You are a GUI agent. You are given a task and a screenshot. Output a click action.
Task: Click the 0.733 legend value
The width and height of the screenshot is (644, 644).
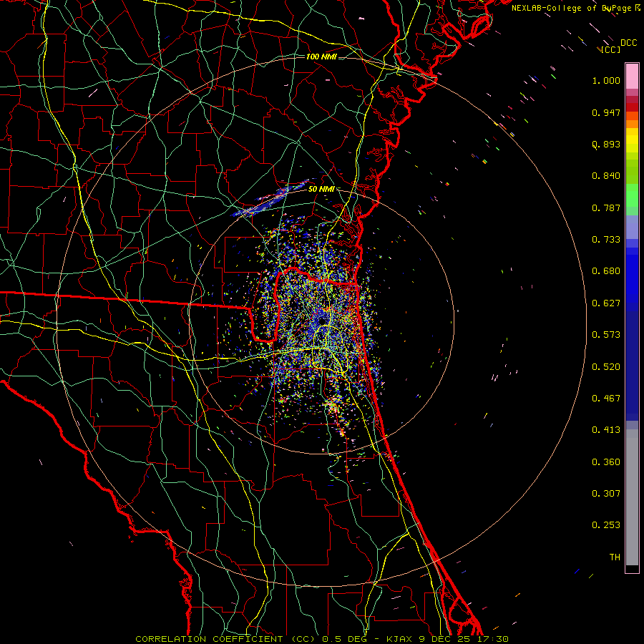606,240
